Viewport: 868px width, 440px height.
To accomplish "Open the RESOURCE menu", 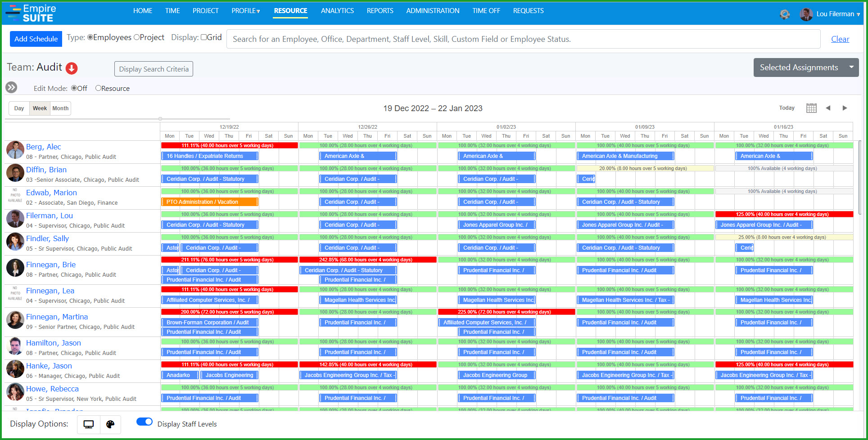I will click(290, 11).
